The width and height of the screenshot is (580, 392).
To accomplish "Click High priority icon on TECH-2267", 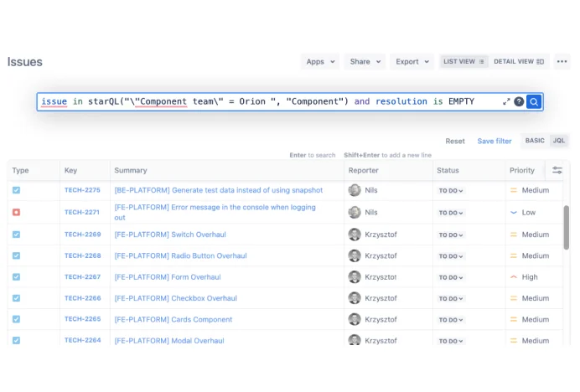I will coord(514,277).
